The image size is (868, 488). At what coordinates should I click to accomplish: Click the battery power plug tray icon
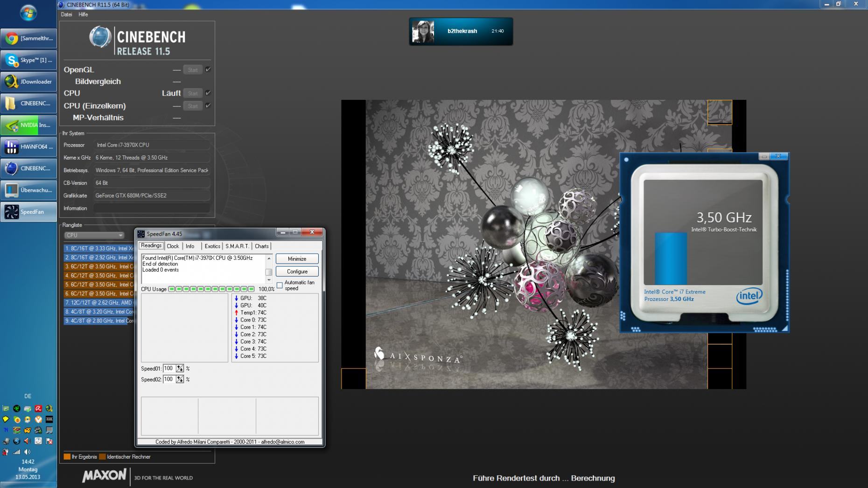(6, 452)
